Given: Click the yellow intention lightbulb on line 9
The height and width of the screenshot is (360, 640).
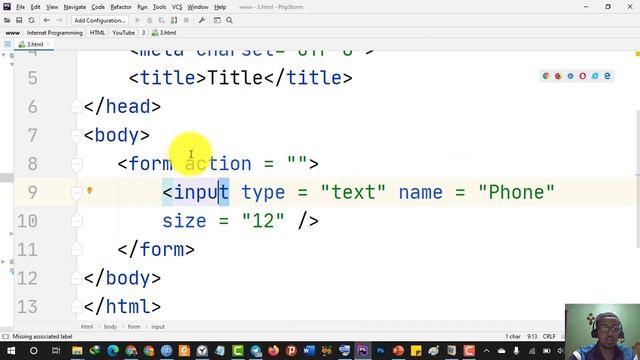Looking at the screenshot, I should 90,190.
